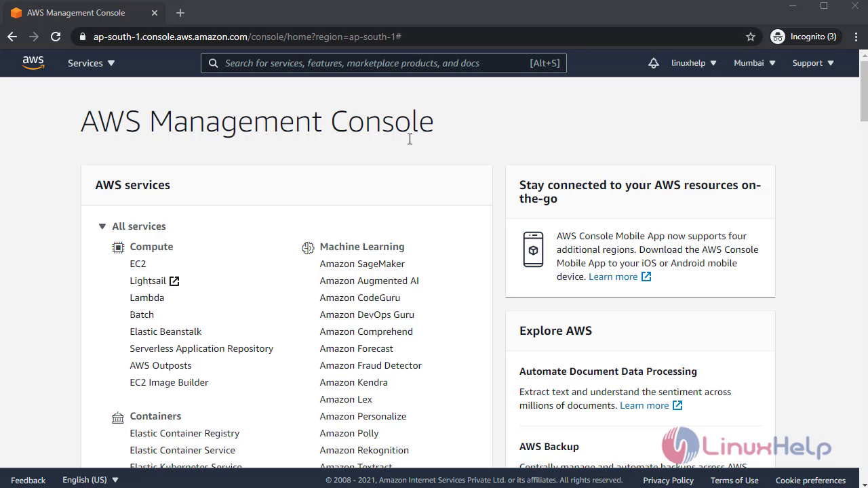Viewport: 868px width, 488px height.
Task: Open Amazon DevOps Guru
Action: (367, 314)
